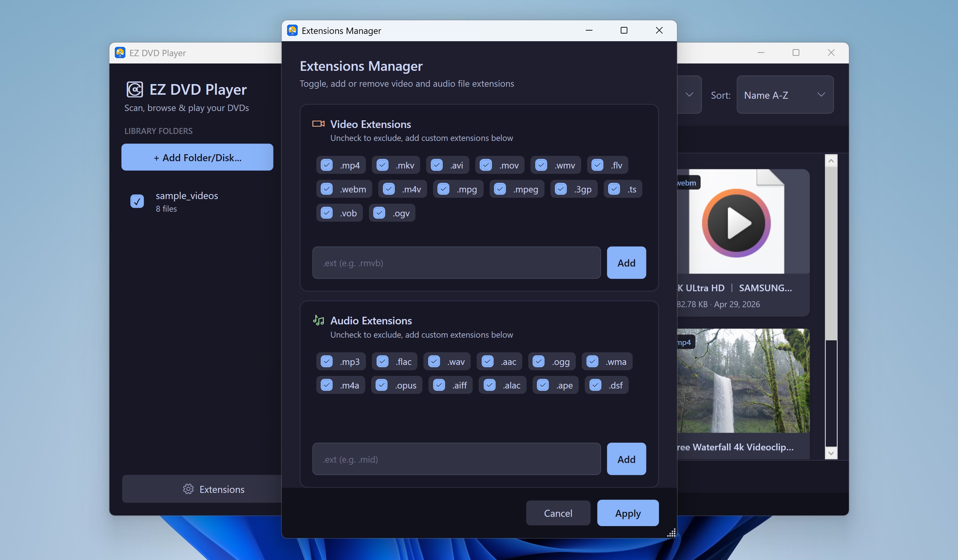
Task: Toggle the sample_videos folder checkbox
Action: [137, 201]
